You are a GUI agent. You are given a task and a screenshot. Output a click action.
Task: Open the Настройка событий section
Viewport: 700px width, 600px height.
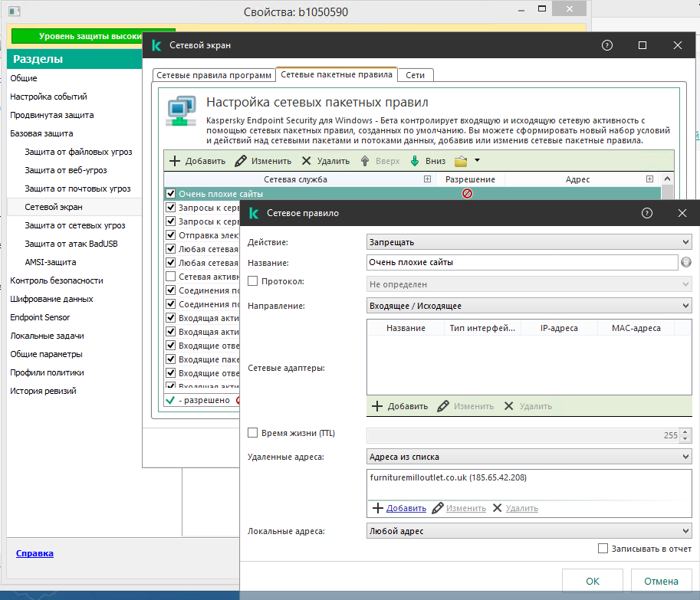point(48,97)
